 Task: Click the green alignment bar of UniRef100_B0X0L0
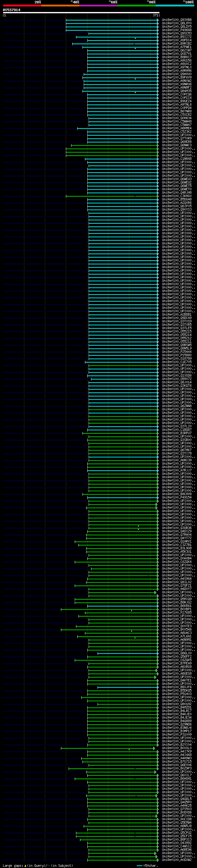click(x=108, y=748)
